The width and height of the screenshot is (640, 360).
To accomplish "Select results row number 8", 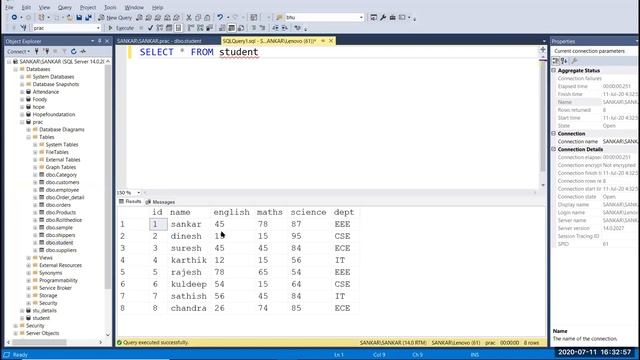I will coord(122,308).
